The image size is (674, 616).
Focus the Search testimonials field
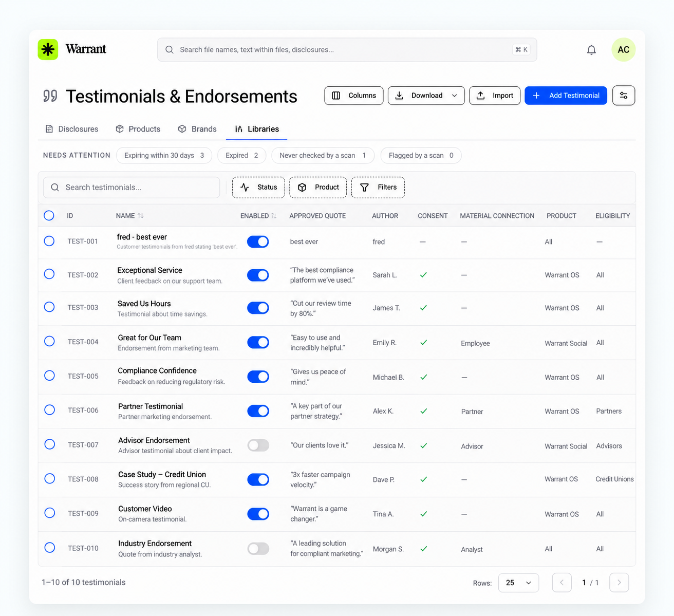[x=132, y=188]
